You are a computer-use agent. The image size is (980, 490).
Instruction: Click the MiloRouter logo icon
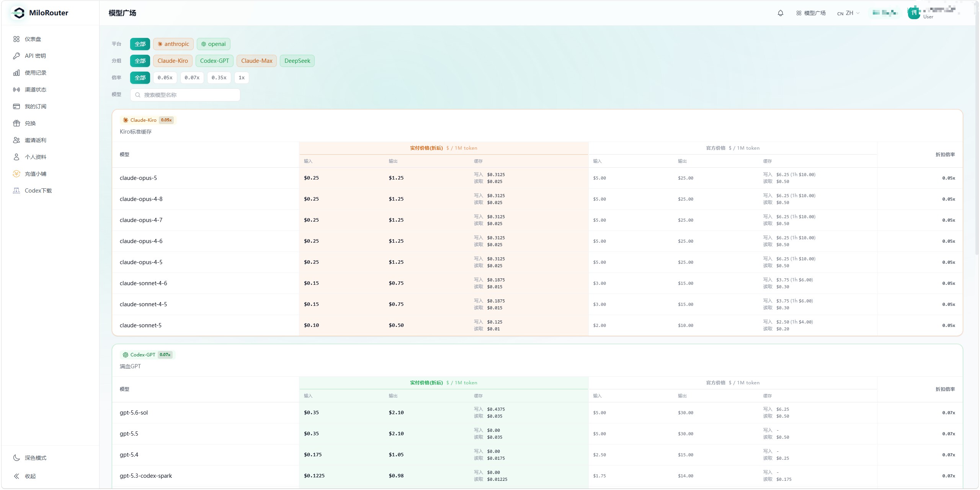(x=18, y=13)
